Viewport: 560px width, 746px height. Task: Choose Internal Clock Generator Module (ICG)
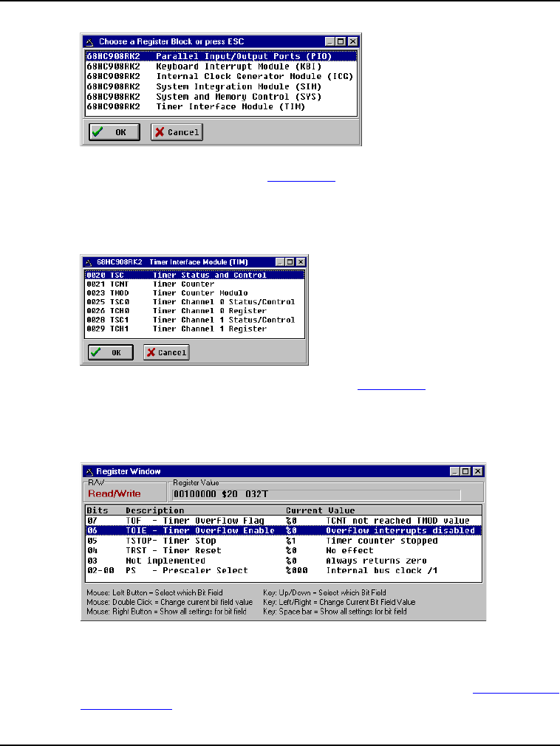point(221,77)
